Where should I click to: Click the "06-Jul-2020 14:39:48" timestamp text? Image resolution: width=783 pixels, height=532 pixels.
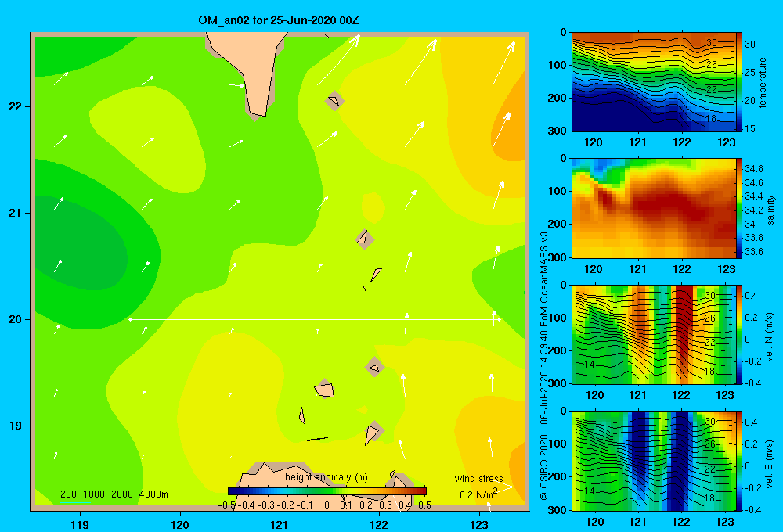(544, 377)
